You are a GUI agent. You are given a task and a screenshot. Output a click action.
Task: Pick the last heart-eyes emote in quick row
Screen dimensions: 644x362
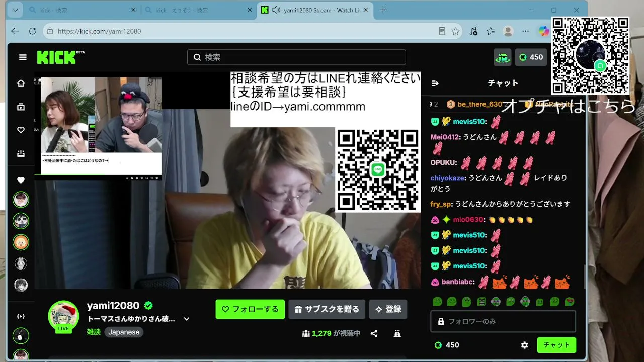(x=570, y=302)
